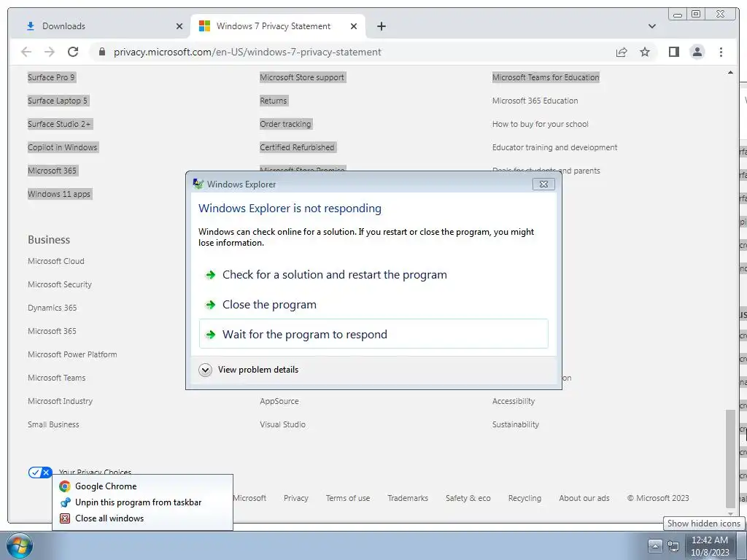Viewport: 747px width, 560px height.
Task: Open Surface Laptop 5 link
Action: point(58,101)
